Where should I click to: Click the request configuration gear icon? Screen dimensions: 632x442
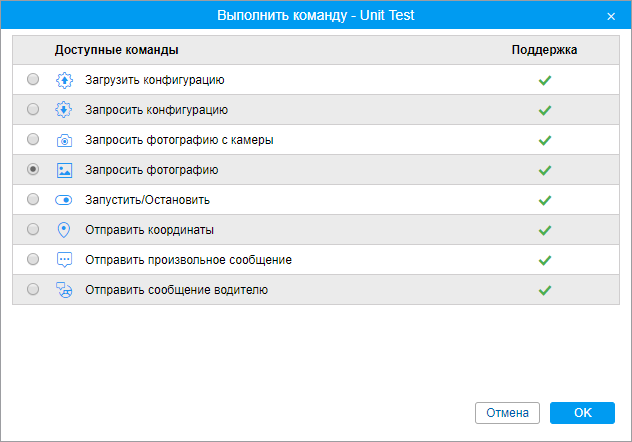(x=64, y=110)
